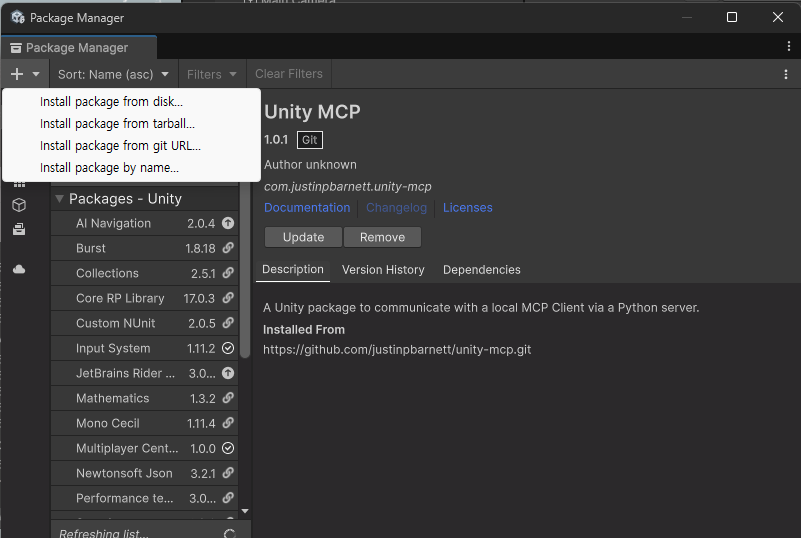Select JetBrains Rider package row

click(x=145, y=373)
